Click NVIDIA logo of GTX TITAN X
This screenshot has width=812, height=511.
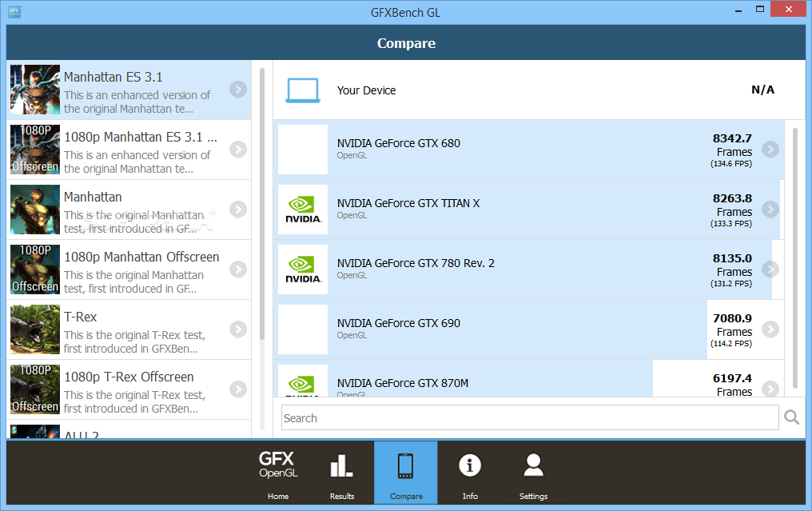(303, 210)
